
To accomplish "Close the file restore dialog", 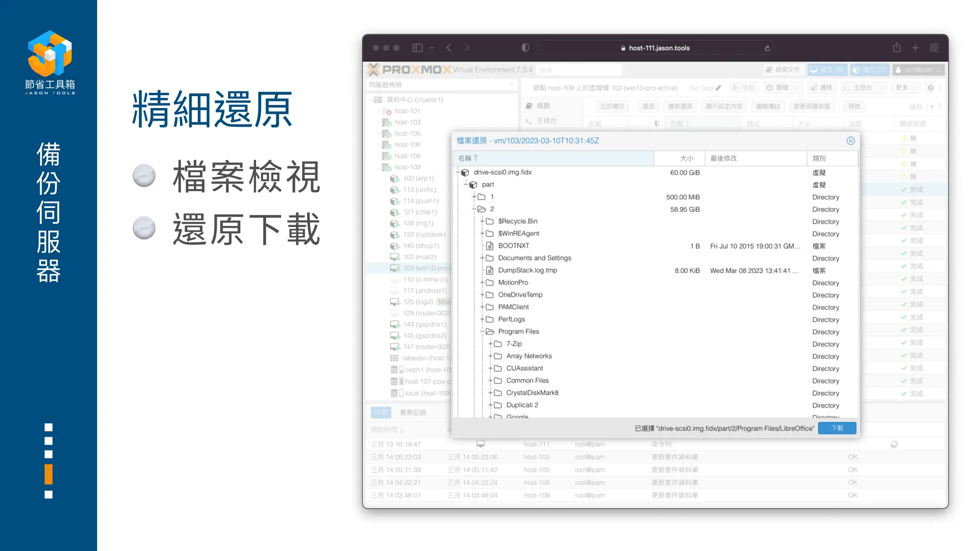I will (850, 141).
